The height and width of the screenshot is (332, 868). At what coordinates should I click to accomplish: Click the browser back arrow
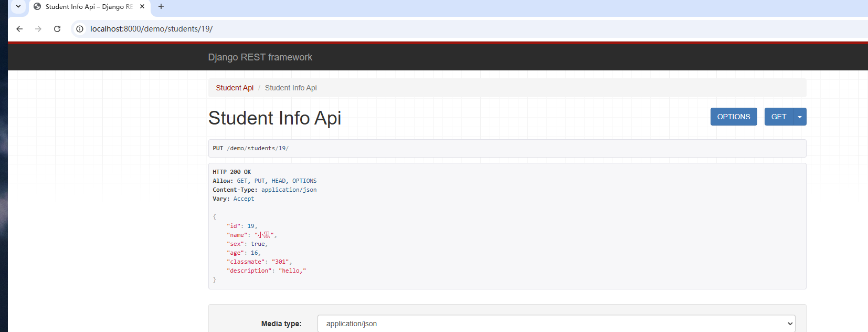point(19,29)
